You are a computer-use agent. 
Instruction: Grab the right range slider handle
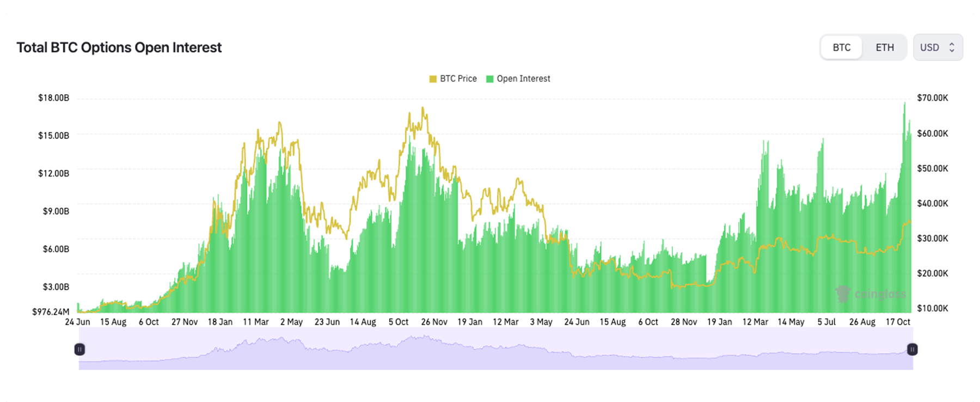(912, 349)
